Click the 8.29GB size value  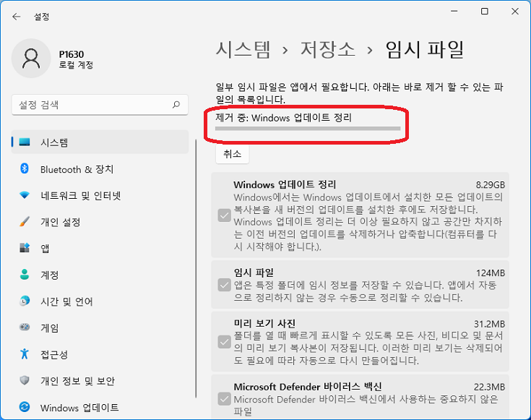point(490,185)
